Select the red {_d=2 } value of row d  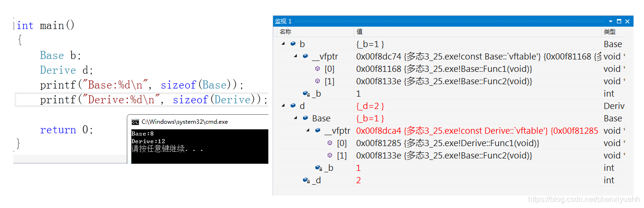coord(370,106)
